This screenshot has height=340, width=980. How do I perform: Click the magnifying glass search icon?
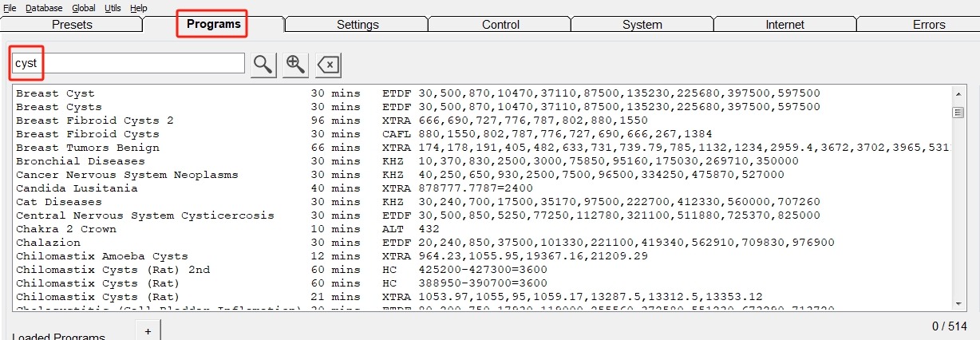263,65
